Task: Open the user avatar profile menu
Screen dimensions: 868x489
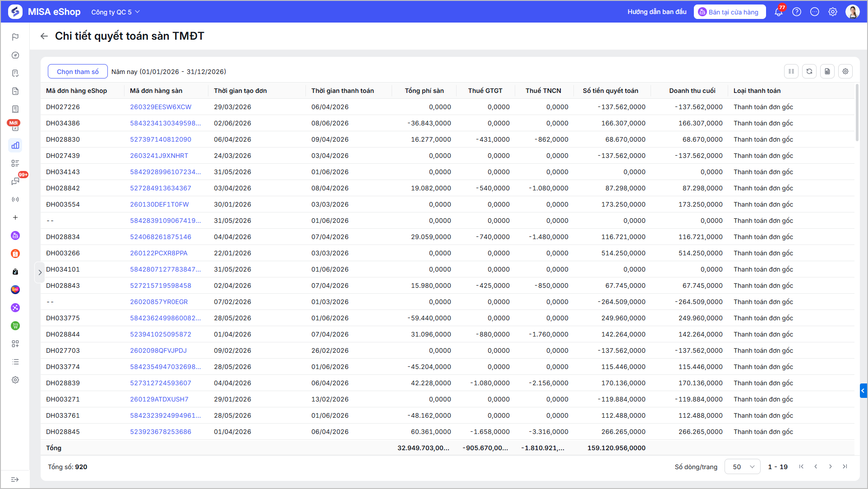Action: [x=853, y=12]
